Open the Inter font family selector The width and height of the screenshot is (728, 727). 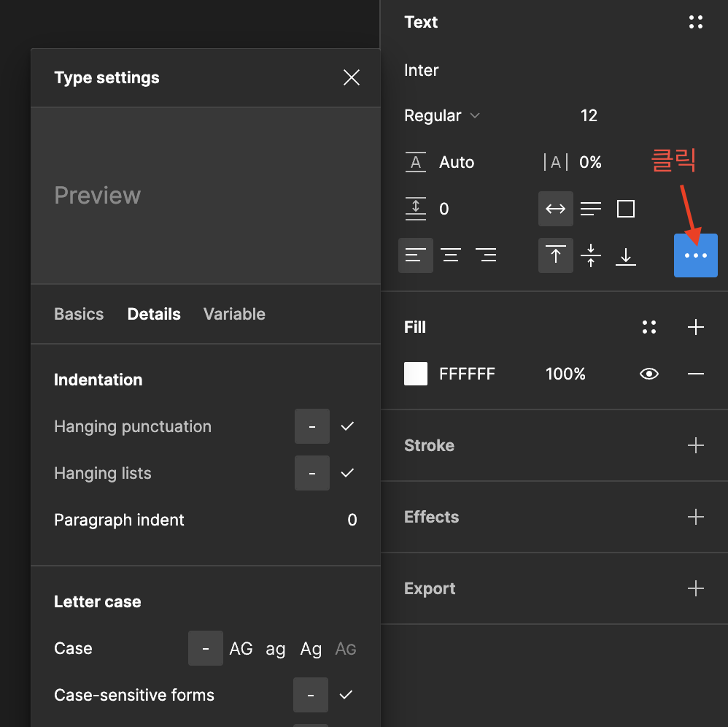421,70
